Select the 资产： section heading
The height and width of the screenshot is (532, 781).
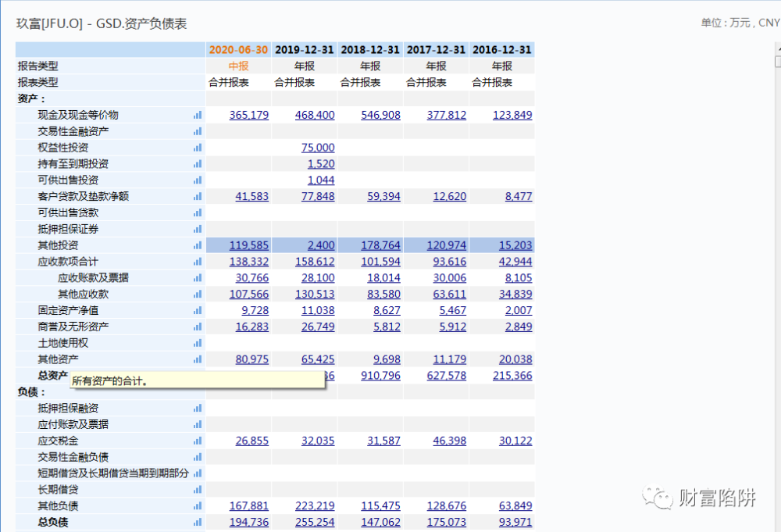[31, 98]
